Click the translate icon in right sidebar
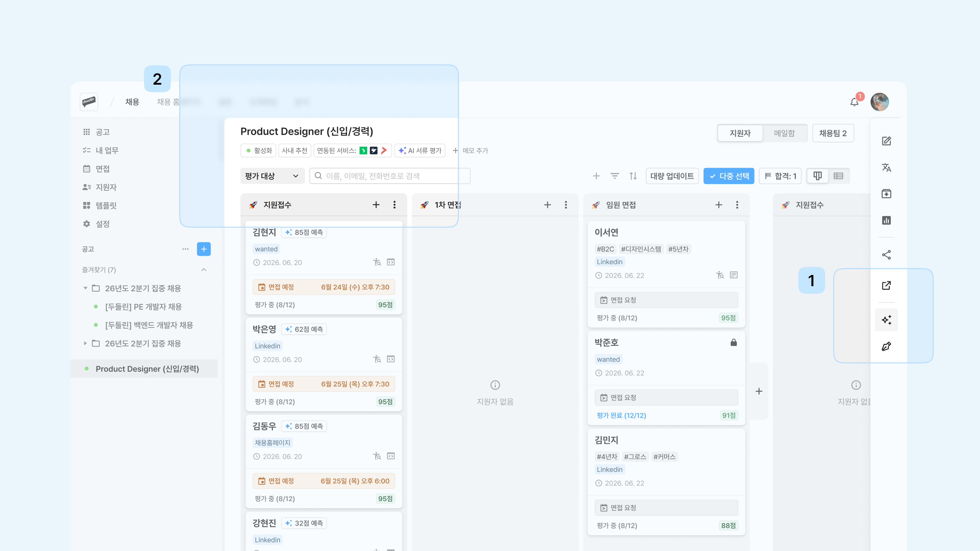 coord(886,167)
